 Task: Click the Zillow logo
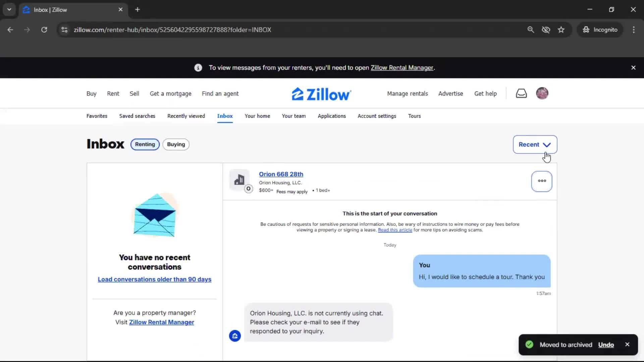[321, 94]
